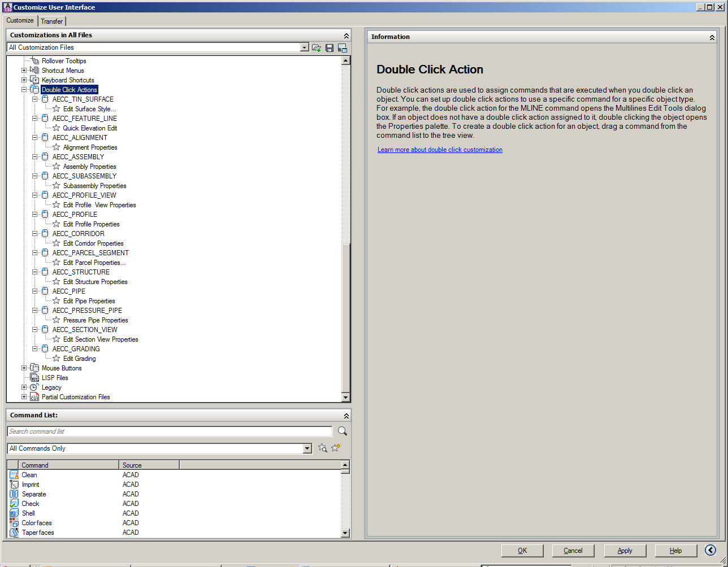Click the OK button
728x567 pixels.
tap(522, 551)
